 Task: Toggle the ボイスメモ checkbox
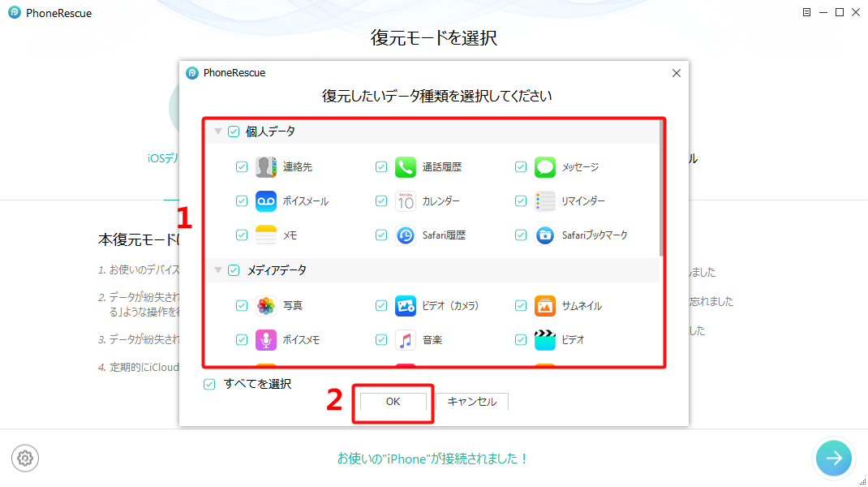coord(242,339)
